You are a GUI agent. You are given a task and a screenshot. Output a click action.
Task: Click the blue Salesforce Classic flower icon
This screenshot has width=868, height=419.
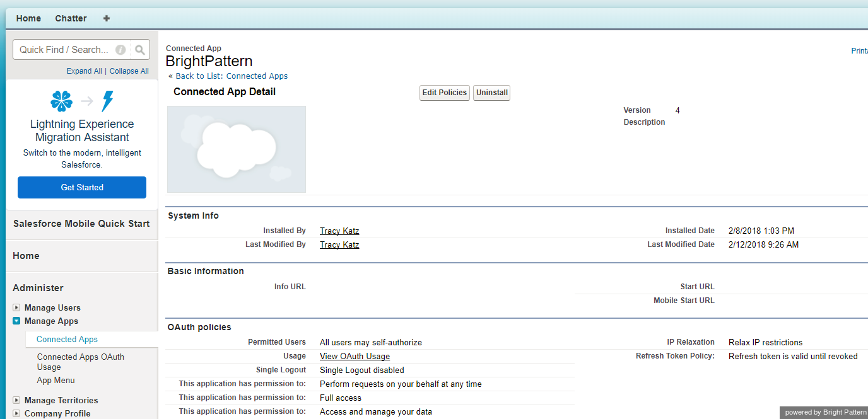tap(61, 101)
